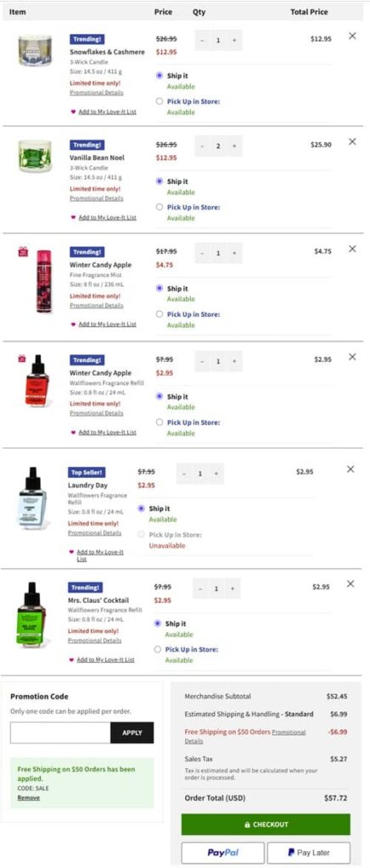Select Pick Up in Store for Snowflakes & Cashmere
370x868 pixels.
pyautogui.click(x=160, y=102)
